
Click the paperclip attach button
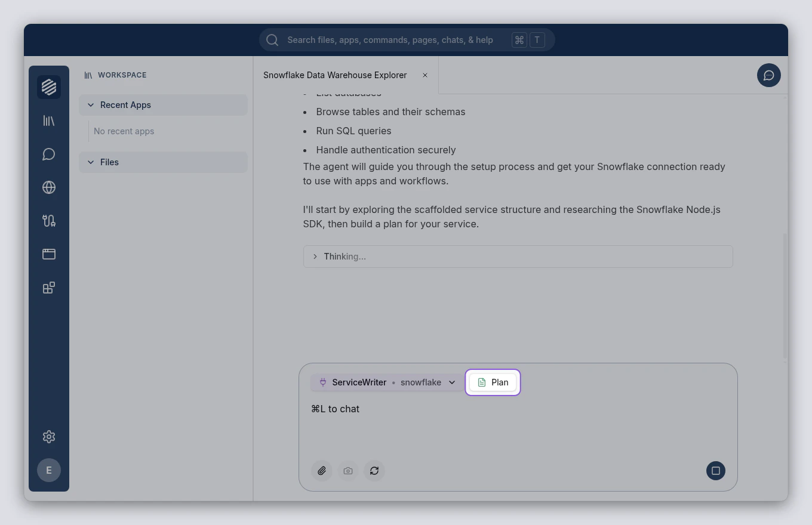tap(322, 471)
